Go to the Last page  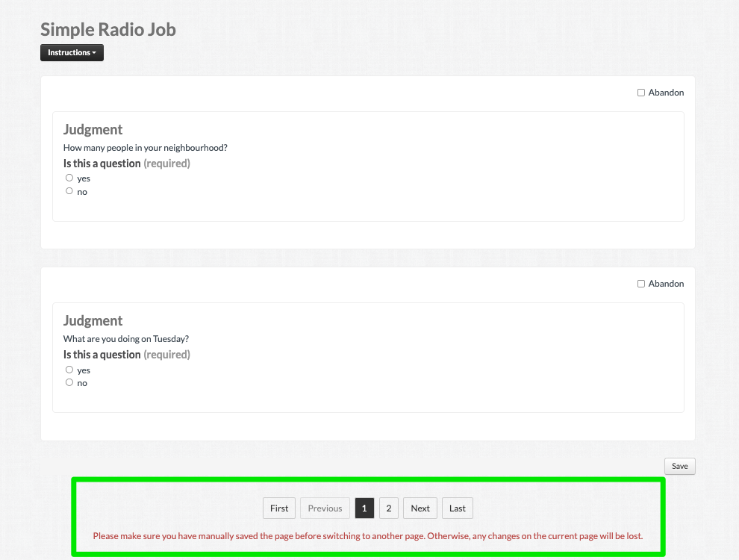click(457, 508)
